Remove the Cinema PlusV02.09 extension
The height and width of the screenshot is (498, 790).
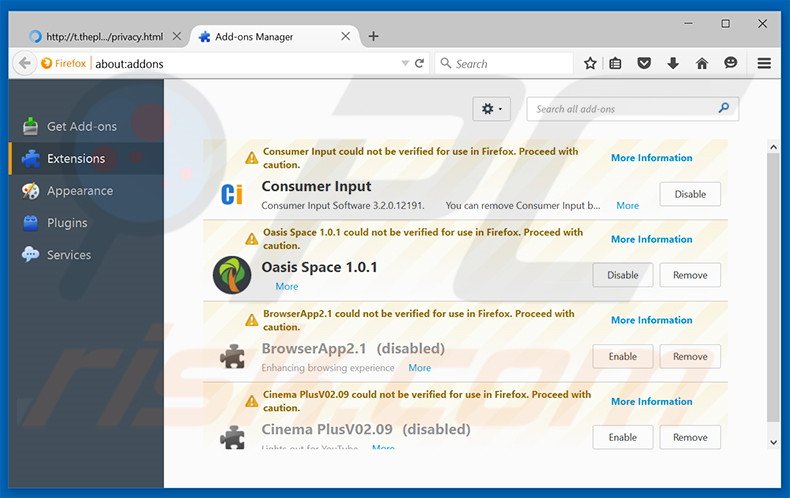[690, 438]
